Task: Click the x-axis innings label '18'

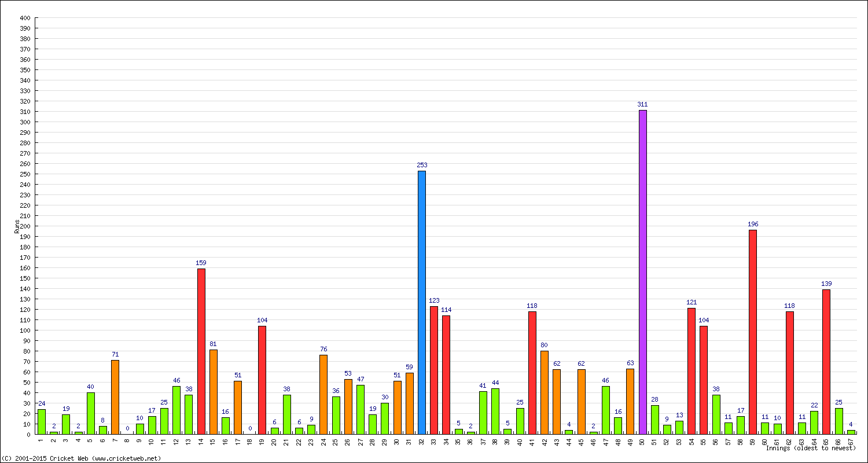Action: [250, 441]
